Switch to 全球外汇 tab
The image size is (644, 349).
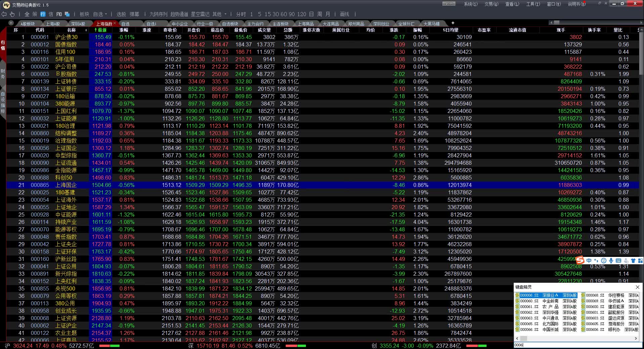pos(406,24)
